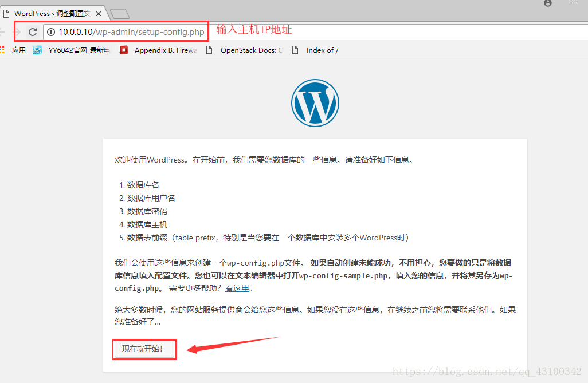The width and height of the screenshot is (588, 383).
Task: Click the forward navigation arrow
Action: (17, 32)
